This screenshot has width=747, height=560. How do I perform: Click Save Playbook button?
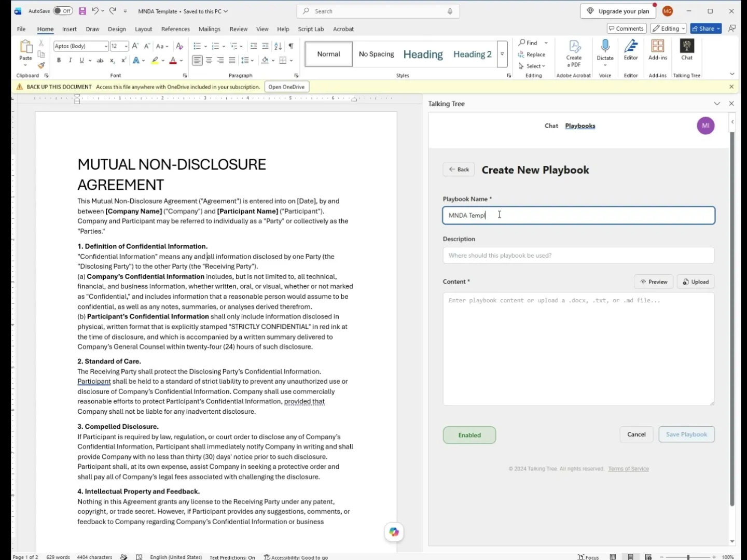coord(686,435)
